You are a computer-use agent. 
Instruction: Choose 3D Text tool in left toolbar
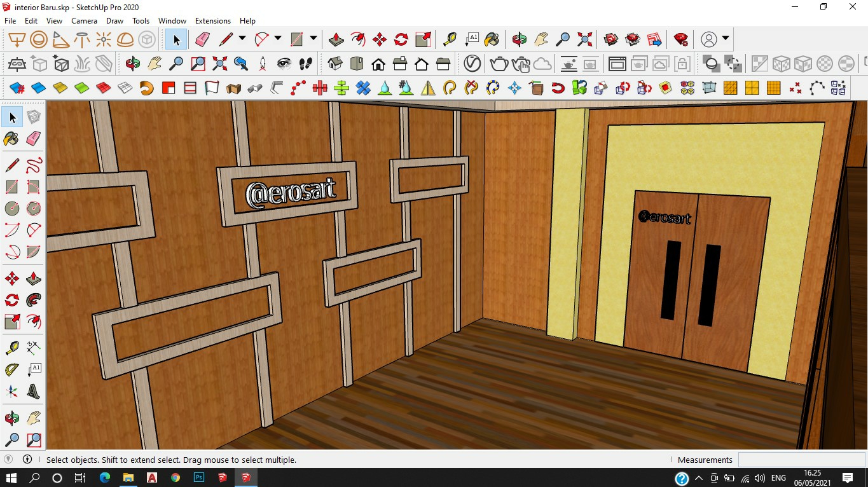pyautogui.click(x=34, y=392)
